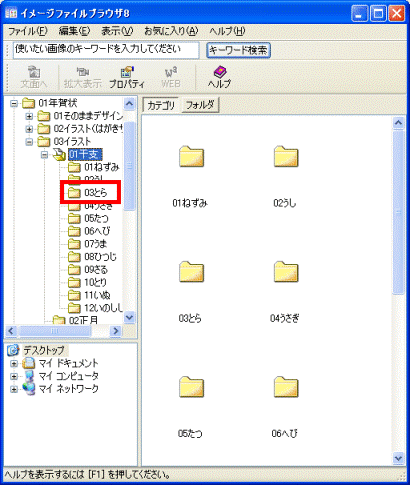Switch to the フォルダ tab
This screenshot has width=410, height=485.
pos(200,105)
